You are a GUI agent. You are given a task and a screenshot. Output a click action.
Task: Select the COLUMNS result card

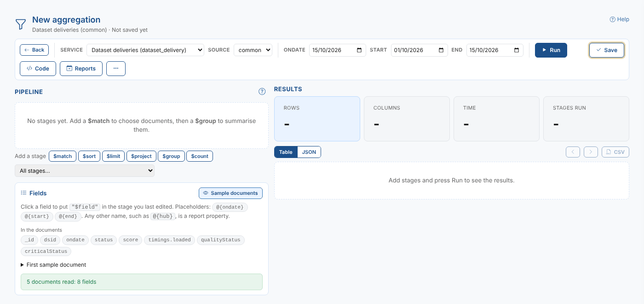[407, 119]
